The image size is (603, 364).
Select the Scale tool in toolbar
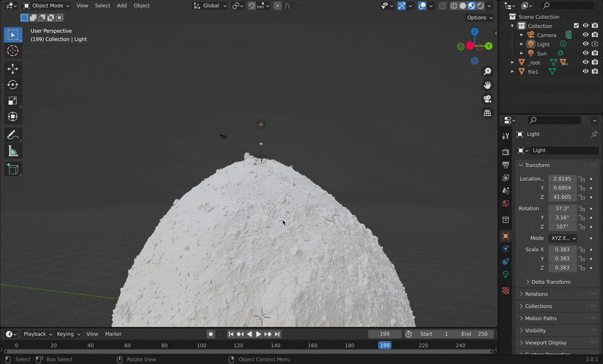coord(13,100)
